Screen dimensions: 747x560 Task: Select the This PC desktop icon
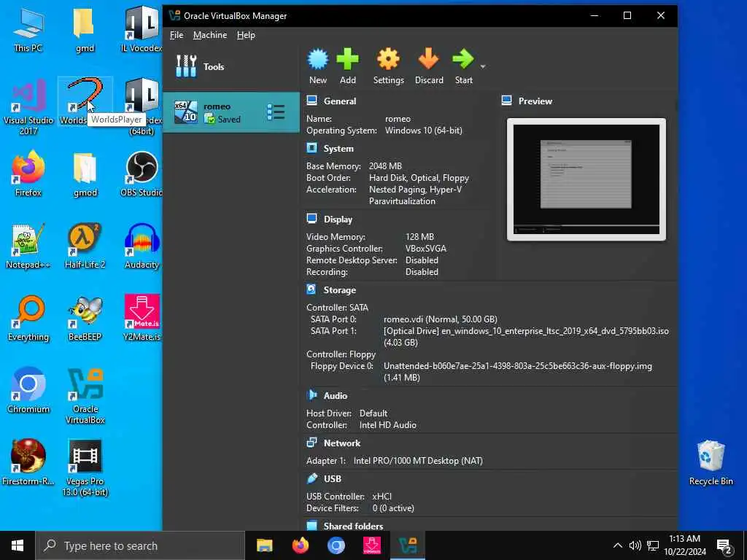(28, 31)
